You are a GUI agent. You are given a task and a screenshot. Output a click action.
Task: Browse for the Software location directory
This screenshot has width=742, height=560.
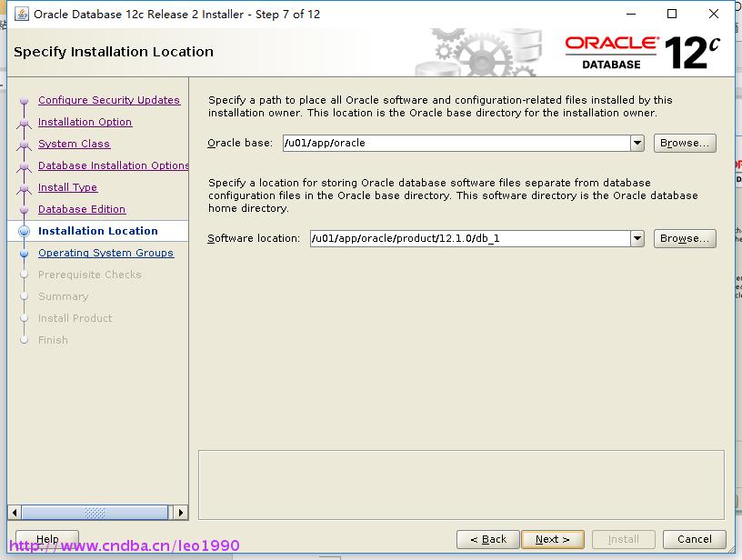tap(685, 238)
